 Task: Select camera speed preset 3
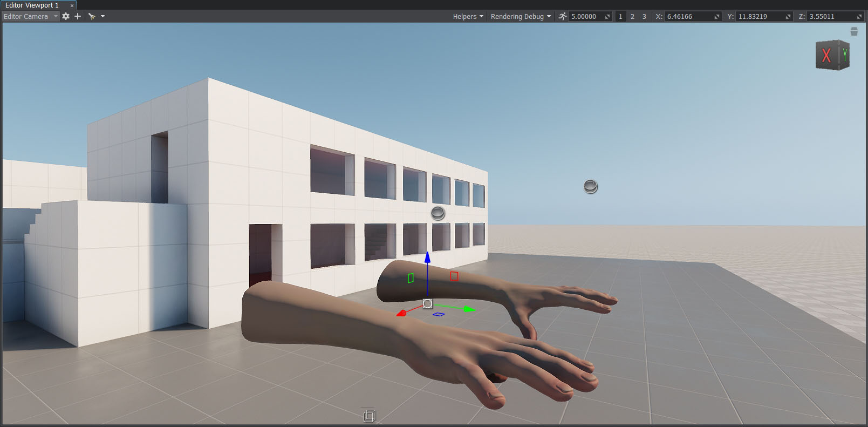click(644, 16)
